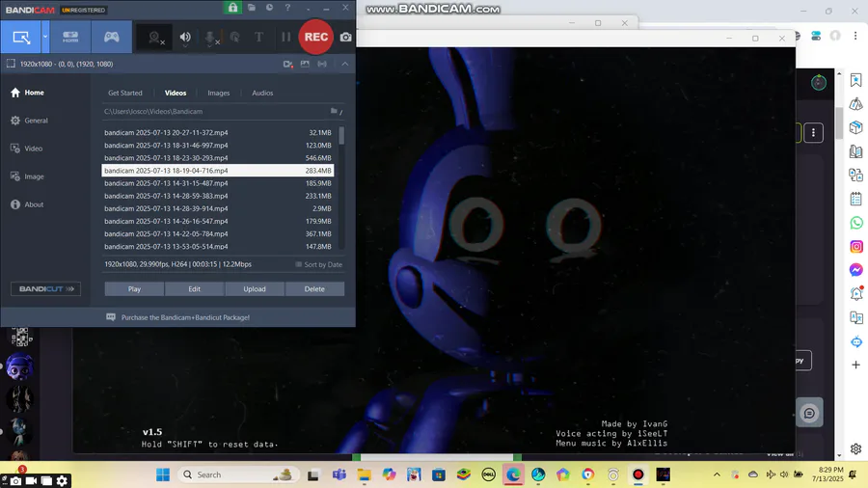Screen dimensions: 868x488
Task: Open browser three-dot menu
Action: (x=855, y=36)
